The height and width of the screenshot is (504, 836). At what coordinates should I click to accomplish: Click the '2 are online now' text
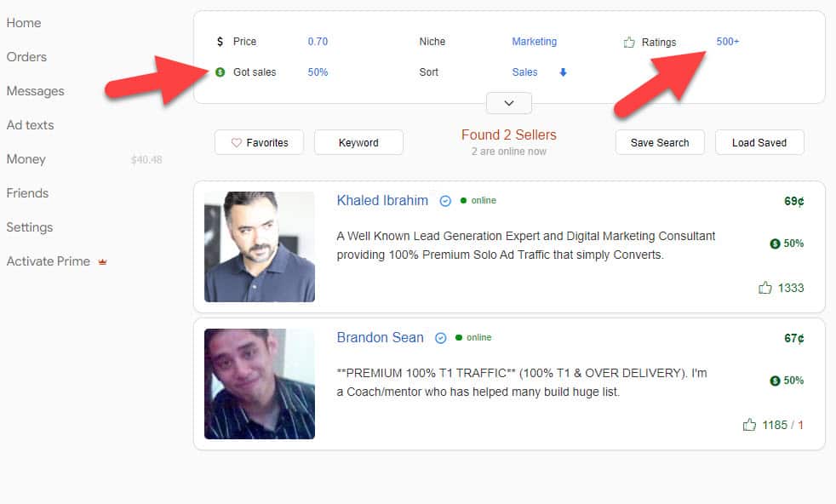click(508, 152)
